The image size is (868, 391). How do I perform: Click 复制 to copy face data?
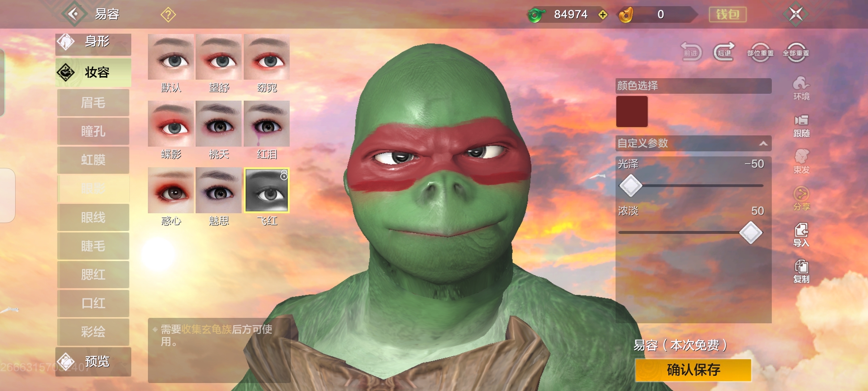(801, 272)
